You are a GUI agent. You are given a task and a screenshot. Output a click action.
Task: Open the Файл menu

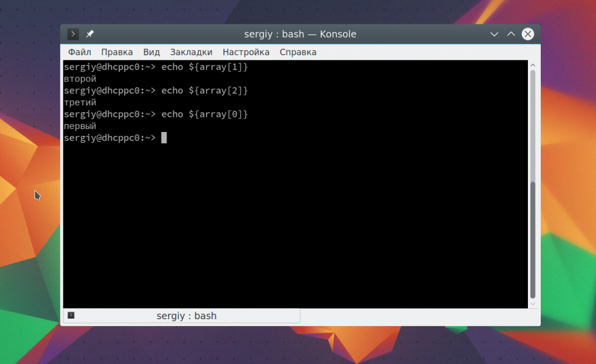click(x=79, y=52)
